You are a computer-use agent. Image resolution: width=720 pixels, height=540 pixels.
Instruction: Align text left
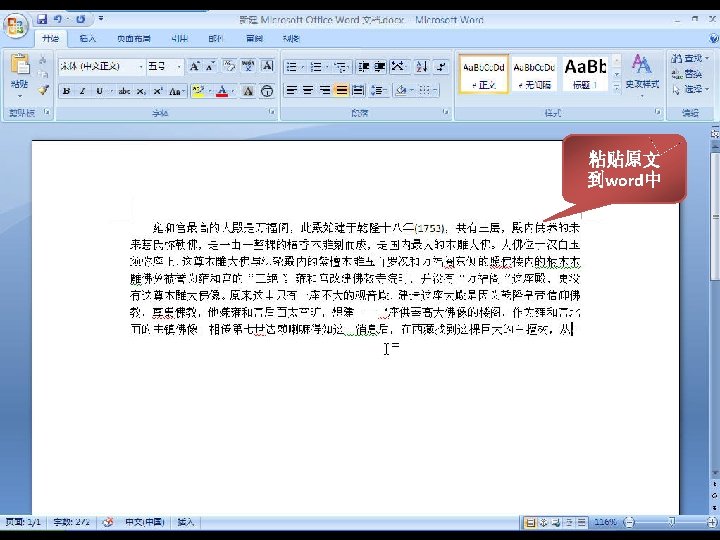(291, 90)
